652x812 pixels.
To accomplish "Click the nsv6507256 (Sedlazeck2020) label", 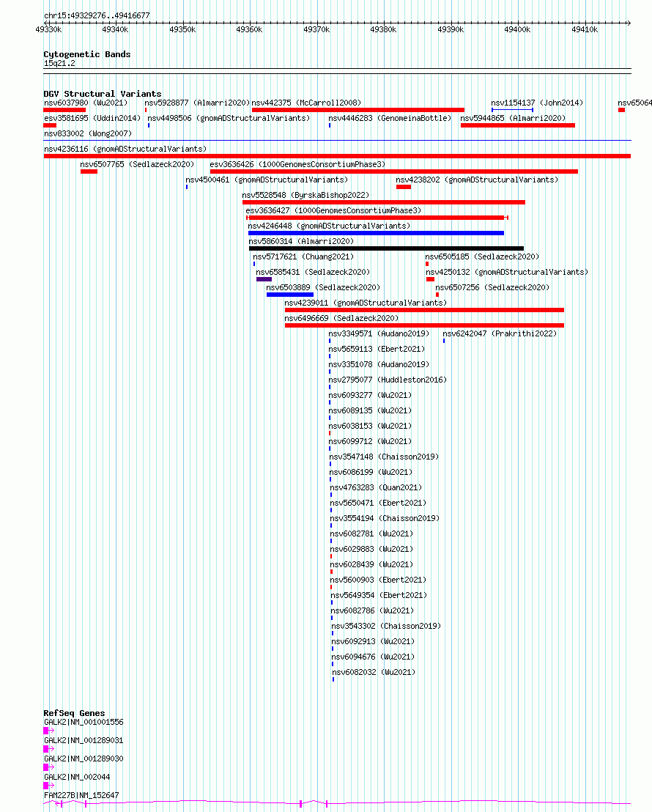I will click(x=492, y=287).
